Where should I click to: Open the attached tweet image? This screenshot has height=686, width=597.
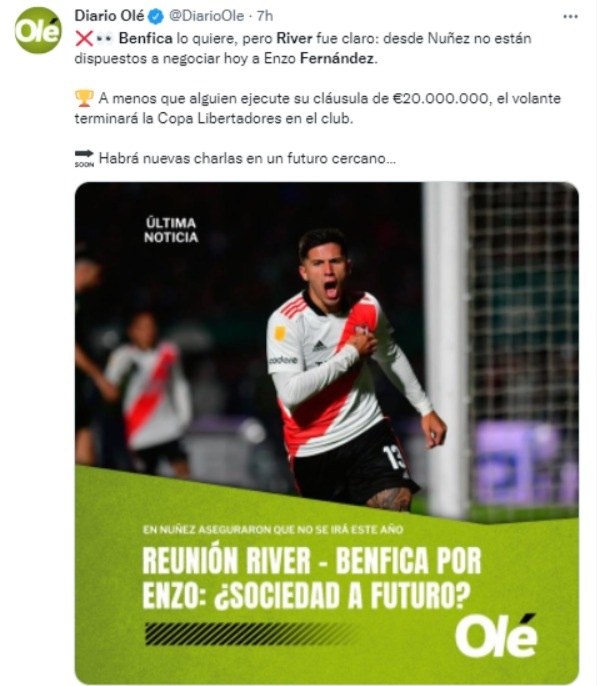327,433
